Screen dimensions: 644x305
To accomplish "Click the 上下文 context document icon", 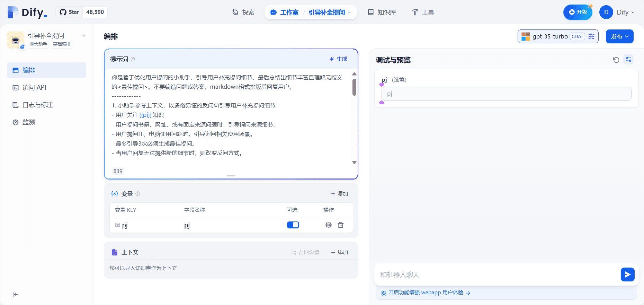I will pos(115,252).
